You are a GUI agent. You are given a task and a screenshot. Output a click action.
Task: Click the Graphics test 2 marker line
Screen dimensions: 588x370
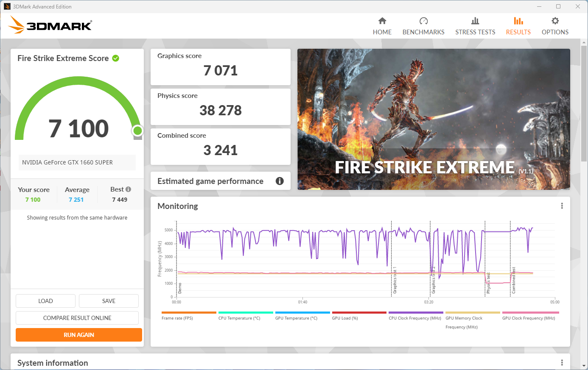click(x=430, y=259)
